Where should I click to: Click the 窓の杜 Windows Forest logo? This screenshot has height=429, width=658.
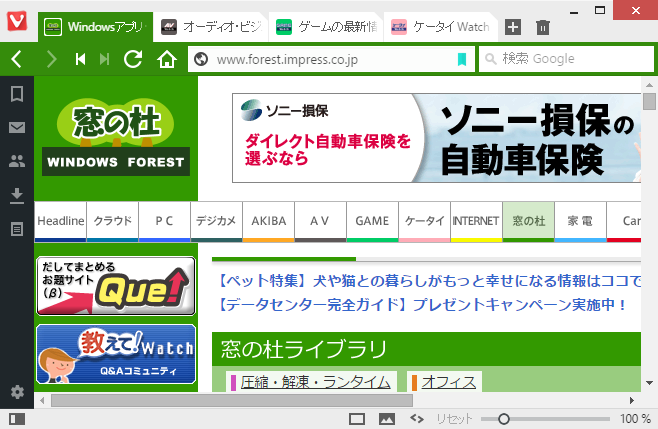[116, 137]
